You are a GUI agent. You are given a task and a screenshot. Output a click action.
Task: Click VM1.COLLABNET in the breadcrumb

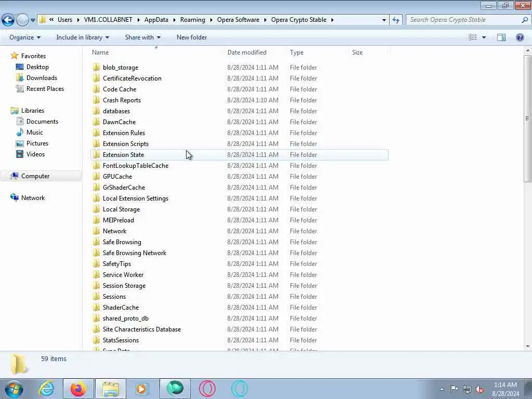pos(108,20)
